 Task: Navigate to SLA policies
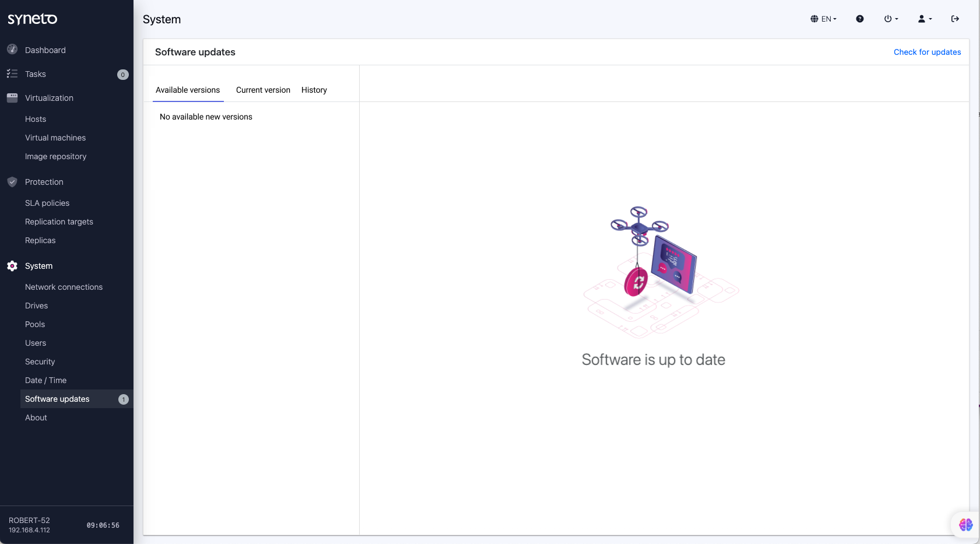click(47, 203)
